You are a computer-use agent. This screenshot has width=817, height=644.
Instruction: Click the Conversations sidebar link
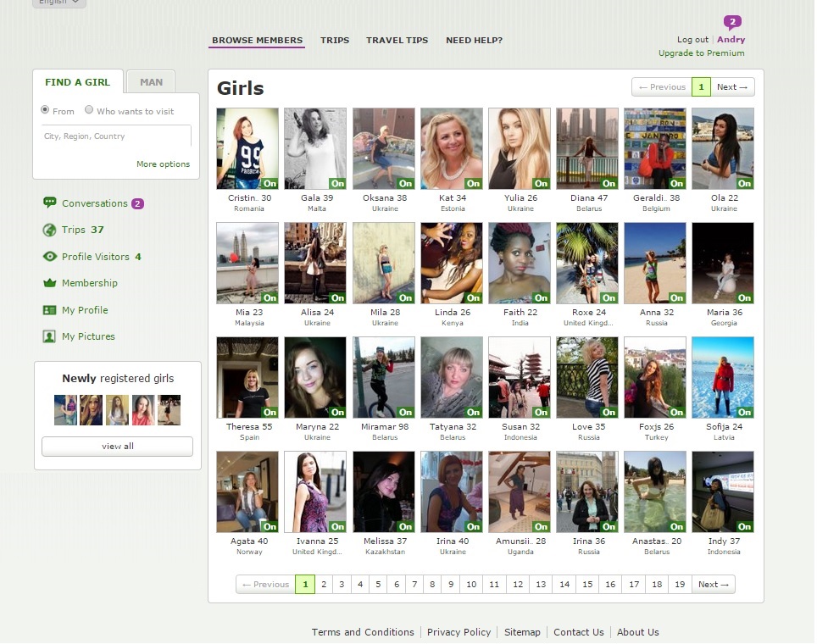[94, 203]
